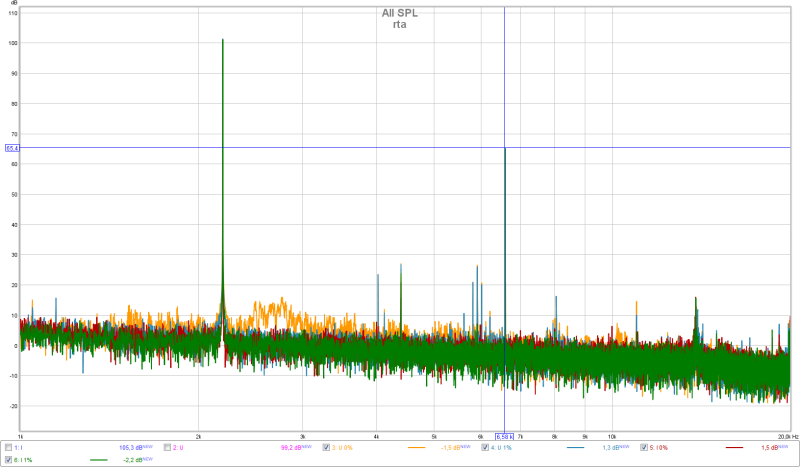Click the orange line sample in legend
This screenshot has width=800, height=468.
pos(416,448)
